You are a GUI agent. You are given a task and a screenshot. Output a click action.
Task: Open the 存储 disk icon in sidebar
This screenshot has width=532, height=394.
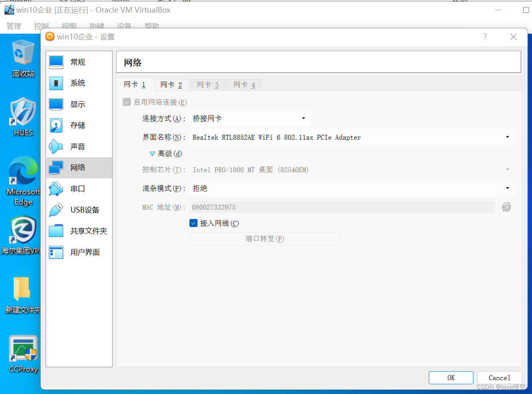[56, 125]
